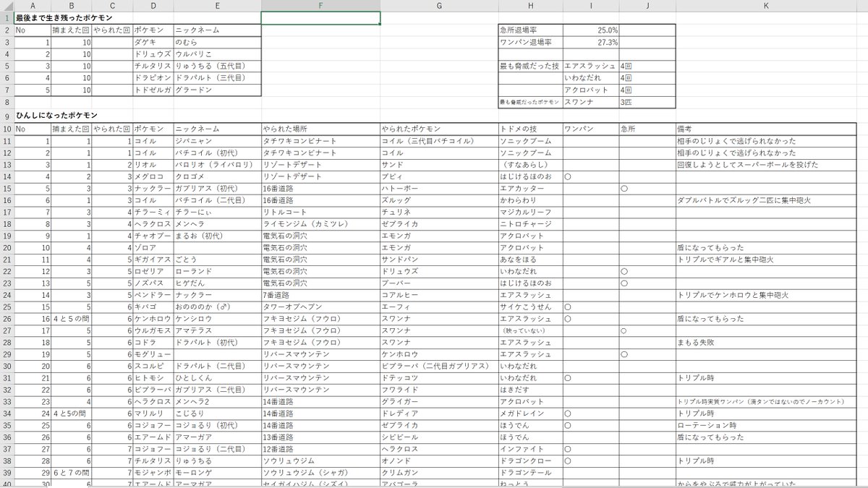Select the cell まるお（初代）
This screenshot has width=868, height=488.
click(217, 236)
